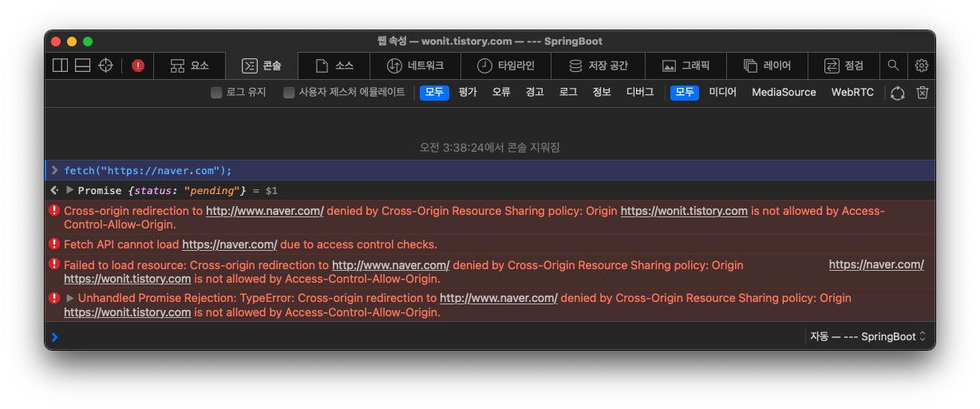Click the 콘솔 지워짐 timestamp message
Image resolution: width=980 pixels, height=409 pixels.
[x=490, y=148]
